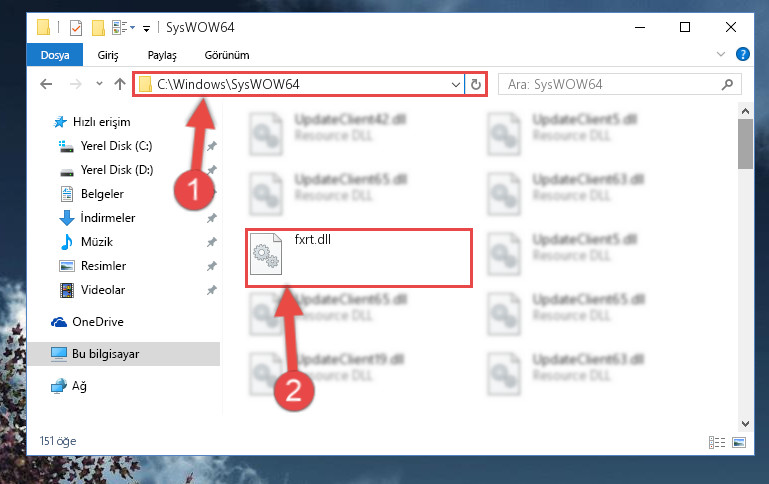The width and height of the screenshot is (769, 484).
Task: Unpin İndirmeler using its pin icon
Action: pyautogui.click(x=211, y=218)
